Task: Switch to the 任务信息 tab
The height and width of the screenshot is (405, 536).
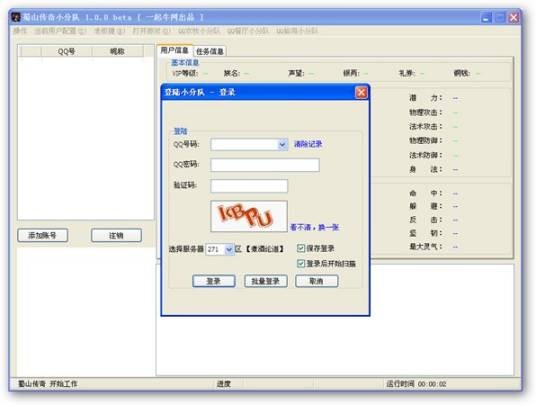Action: 210,52
